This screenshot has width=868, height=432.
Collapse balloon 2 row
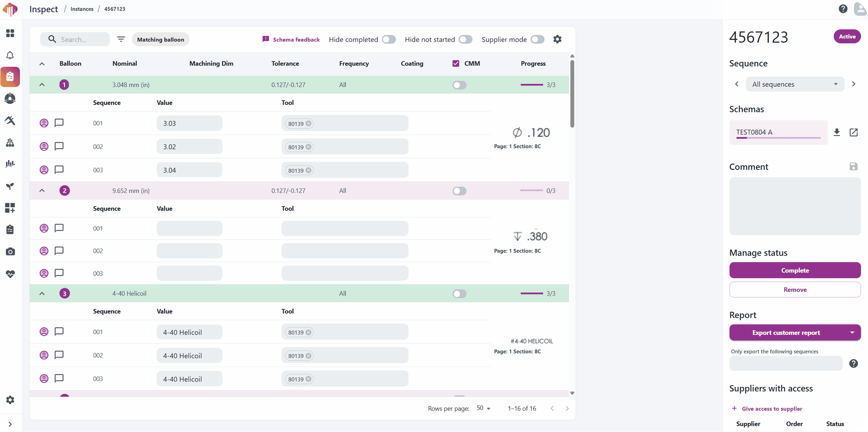pos(42,190)
